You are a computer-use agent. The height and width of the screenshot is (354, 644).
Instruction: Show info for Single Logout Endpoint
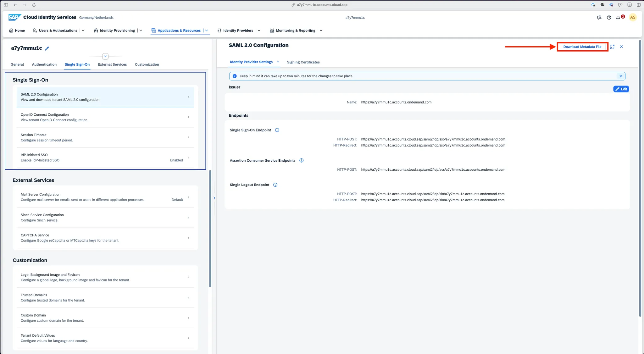(275, 185)
